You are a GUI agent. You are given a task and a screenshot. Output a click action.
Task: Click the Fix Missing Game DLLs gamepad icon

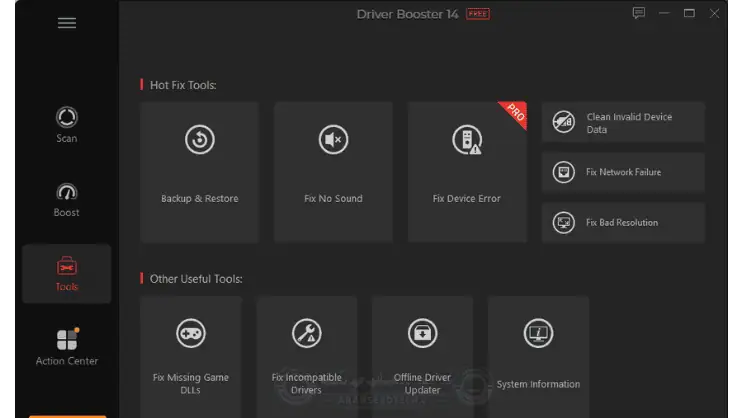click(x=190, y=333)
